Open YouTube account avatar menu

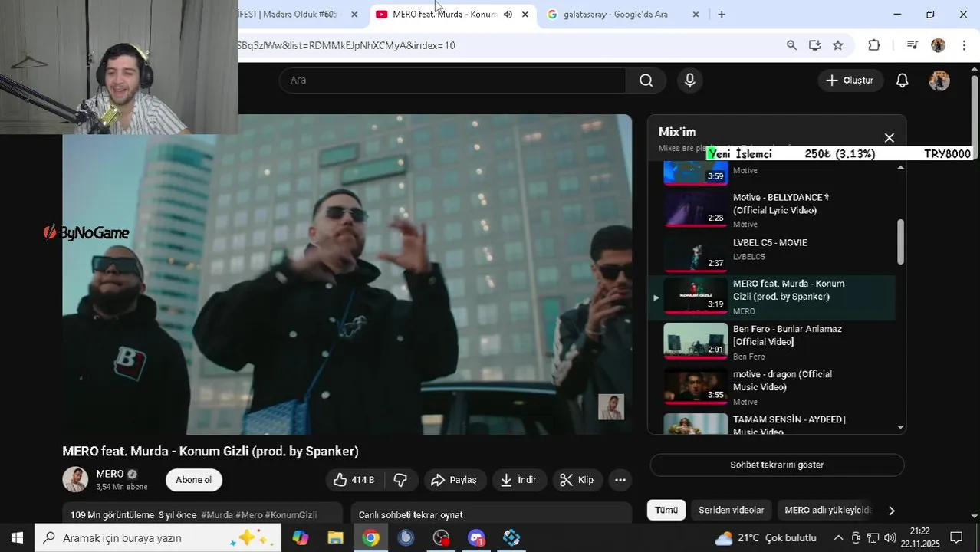tap(939, 80)
